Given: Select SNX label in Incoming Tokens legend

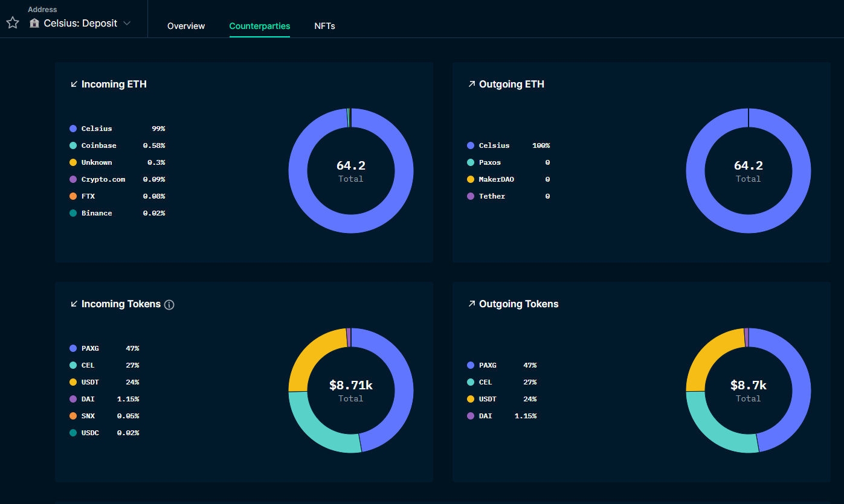Looking at the screenshot, I should (x=88, y=416).
